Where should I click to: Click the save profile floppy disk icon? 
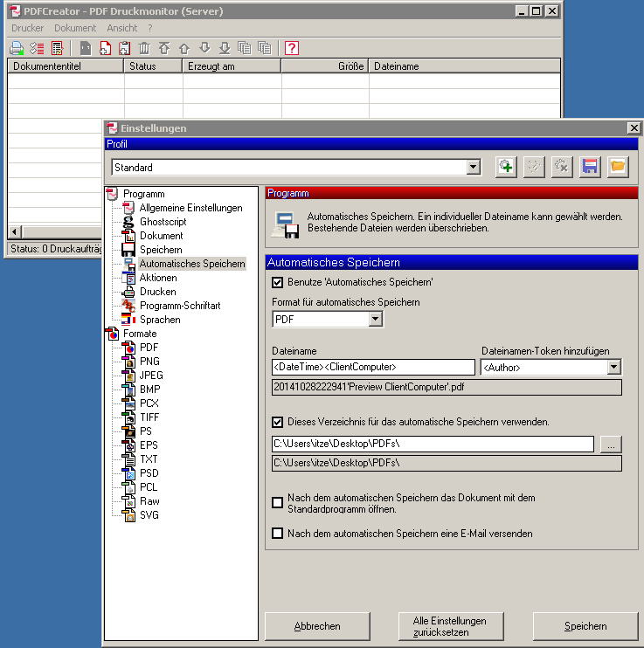point(590,167)
